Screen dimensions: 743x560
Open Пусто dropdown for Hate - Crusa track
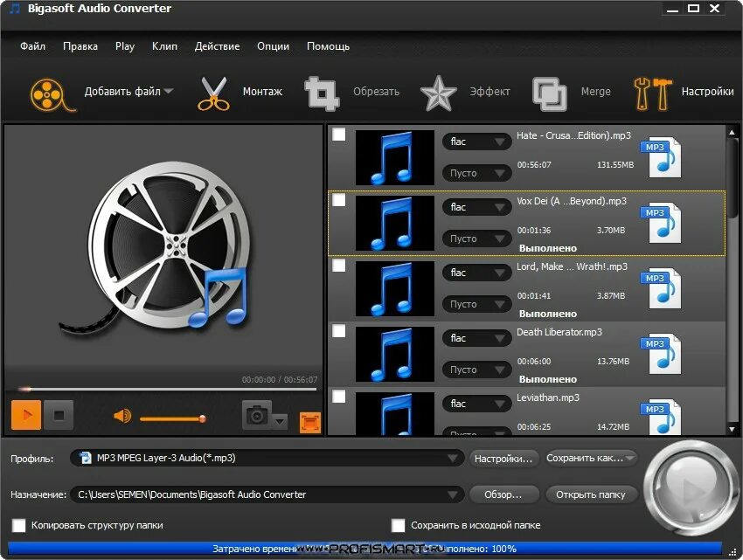click(476, 173)
